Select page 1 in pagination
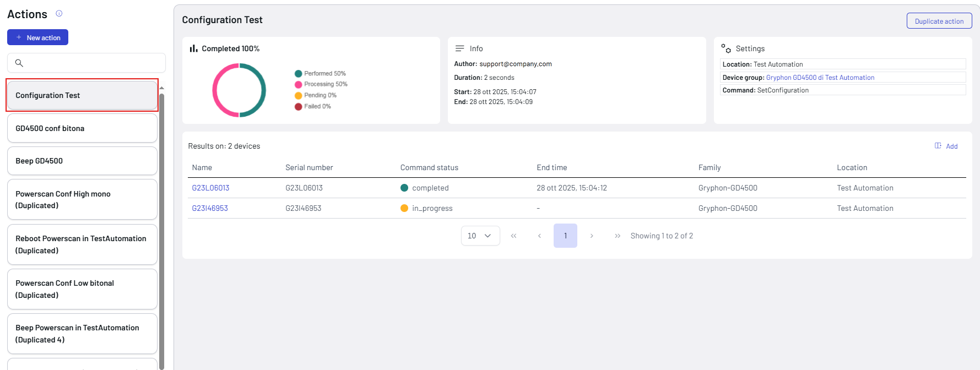The width and height of the screenshot is (980, 370). point(565,236)
